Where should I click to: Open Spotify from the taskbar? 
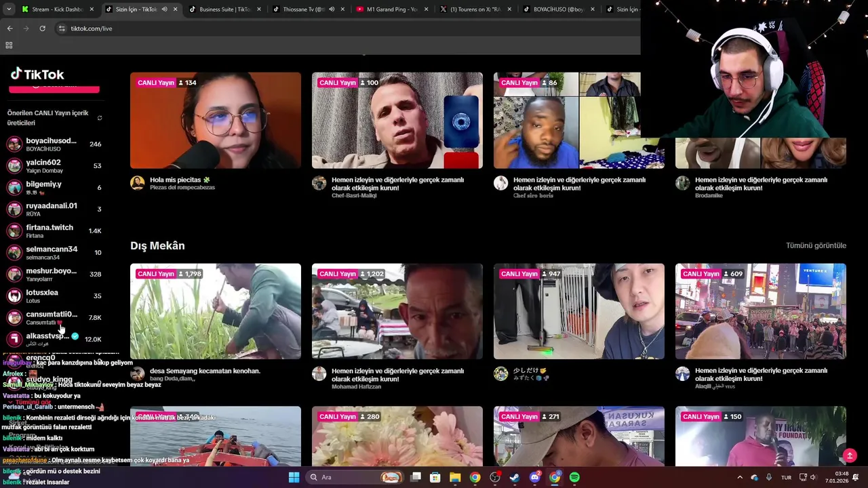[574, 477]
